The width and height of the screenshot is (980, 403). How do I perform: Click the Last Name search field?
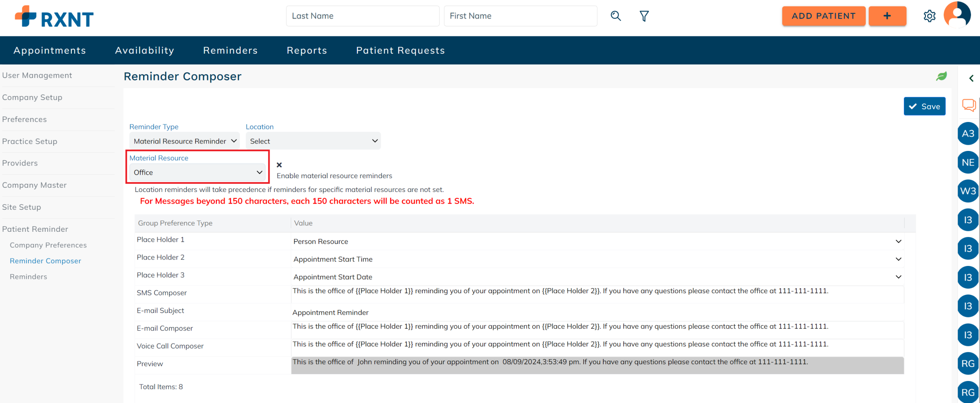pos(363,16)
